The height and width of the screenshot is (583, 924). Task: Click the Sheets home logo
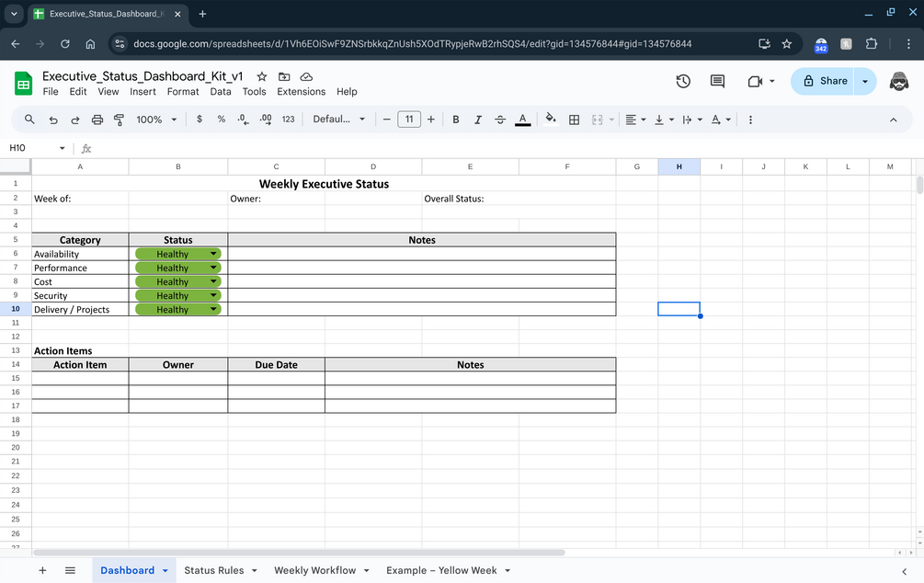[24, 83]
